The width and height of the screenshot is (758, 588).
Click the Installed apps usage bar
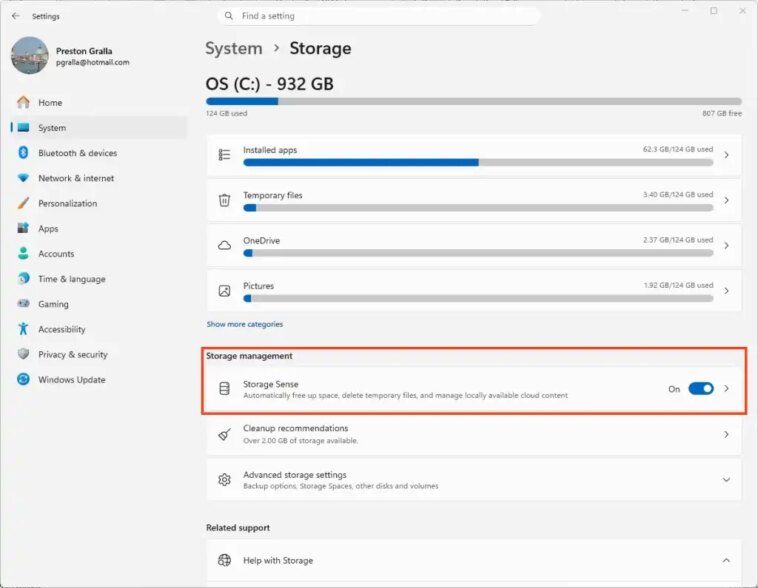click(x=478, y=162)
